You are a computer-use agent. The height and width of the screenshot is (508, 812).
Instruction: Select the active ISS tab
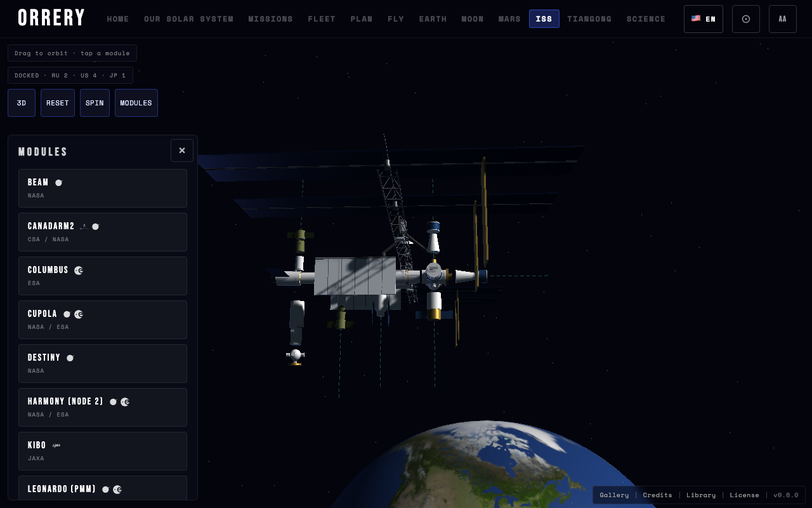(x=544, y=19)
